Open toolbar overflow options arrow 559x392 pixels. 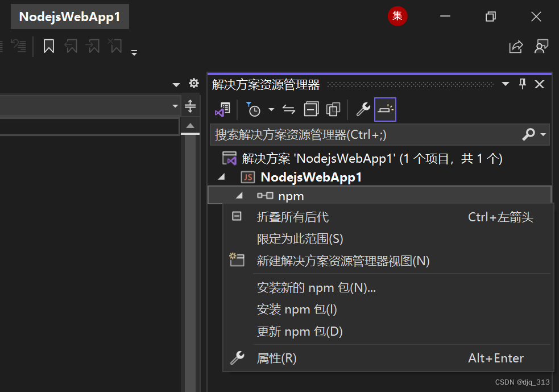pyautogui.click(x=134, y=53)
